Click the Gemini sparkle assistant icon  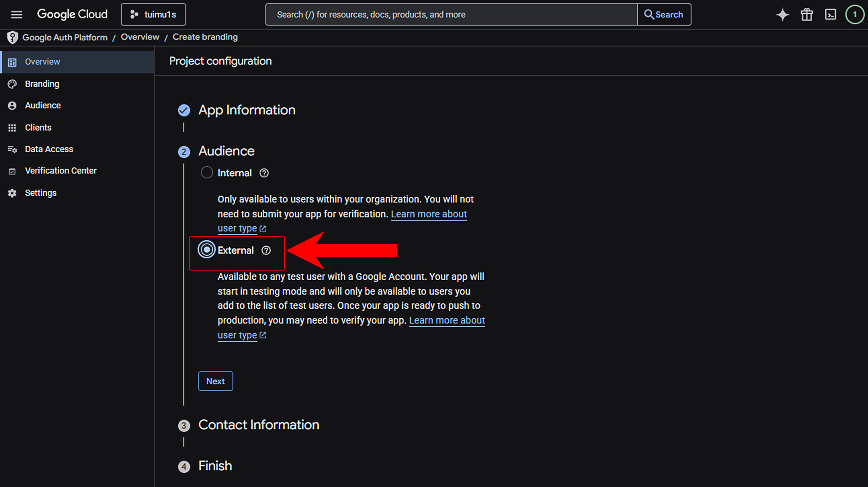click(782, 14)
